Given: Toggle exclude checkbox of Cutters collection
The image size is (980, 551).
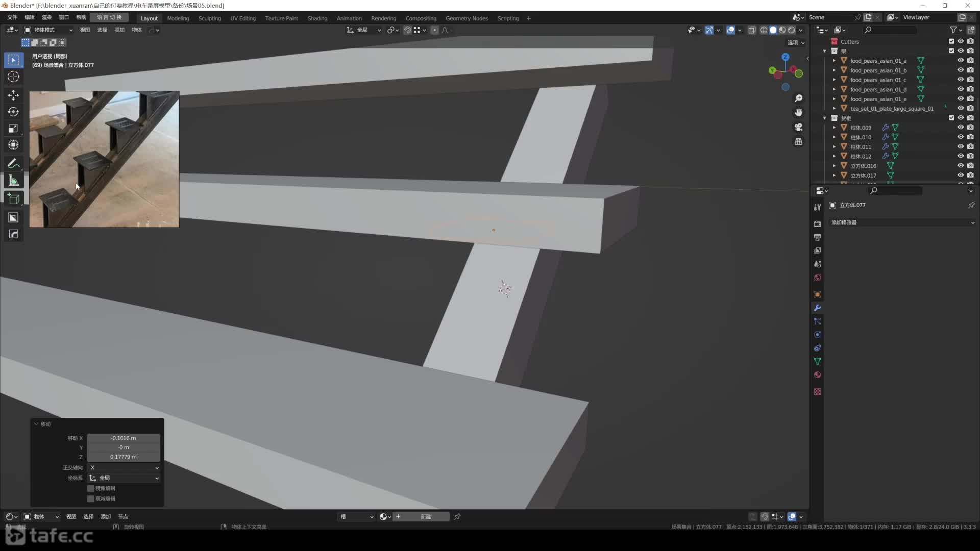Looking at the screenshot, I should 951,41.
